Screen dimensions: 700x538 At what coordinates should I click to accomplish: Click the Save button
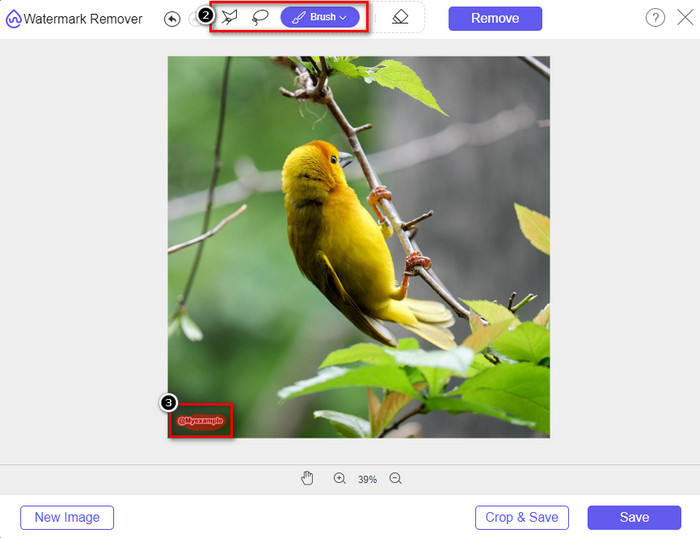click(x=634, y=517)
